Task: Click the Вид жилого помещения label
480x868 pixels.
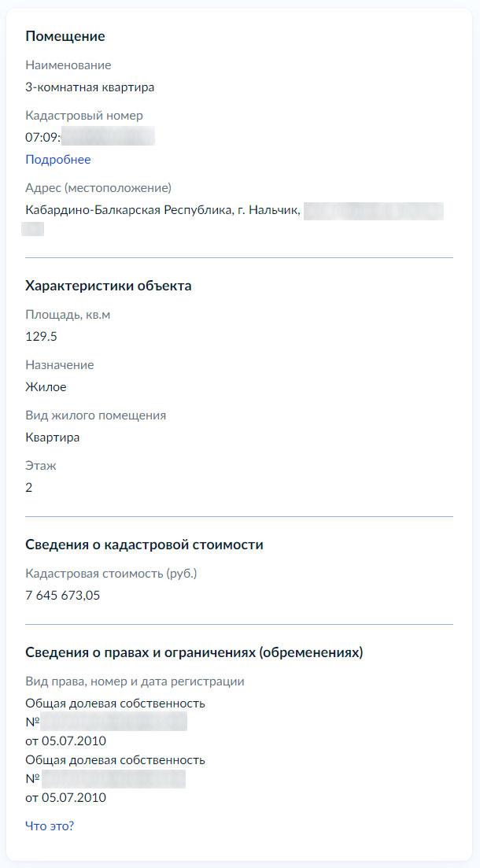Action: 96,416
